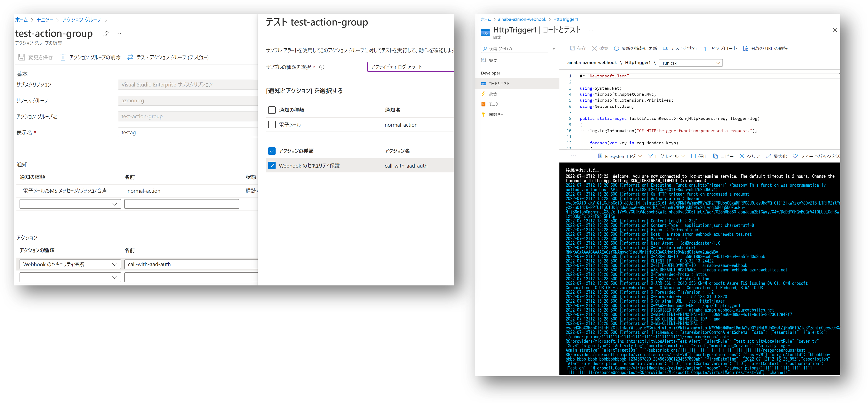Go to ainaba-azmon-webhook breadcrumb link
This screenshot has height=404, width=868.
522,19
